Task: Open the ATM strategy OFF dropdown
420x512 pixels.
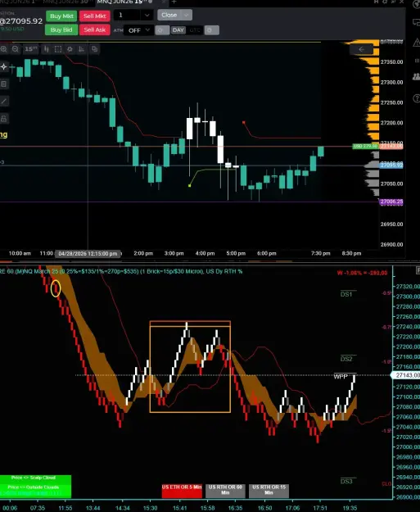Action: click(x=138, y=30)
